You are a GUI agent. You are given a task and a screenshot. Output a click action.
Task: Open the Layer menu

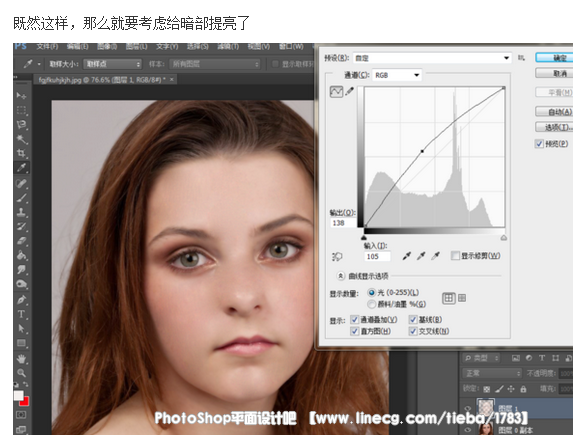point(137,46)
